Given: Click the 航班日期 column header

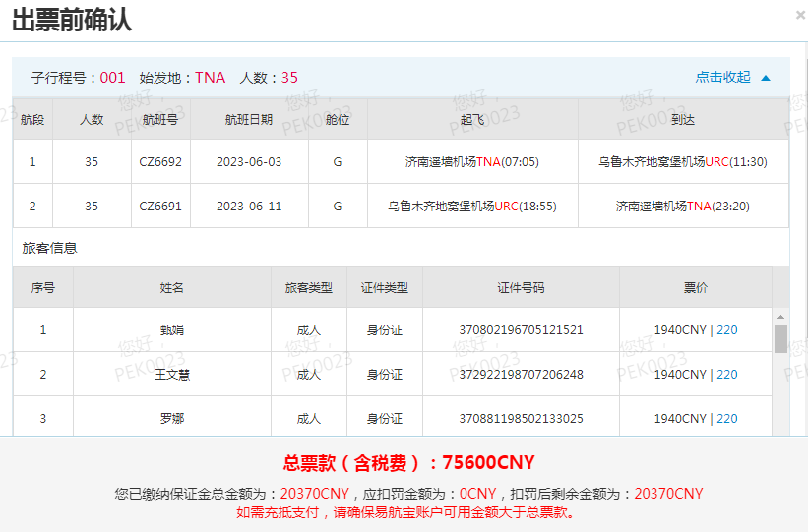Looking at the screenshot, I should tap(249, 120).
